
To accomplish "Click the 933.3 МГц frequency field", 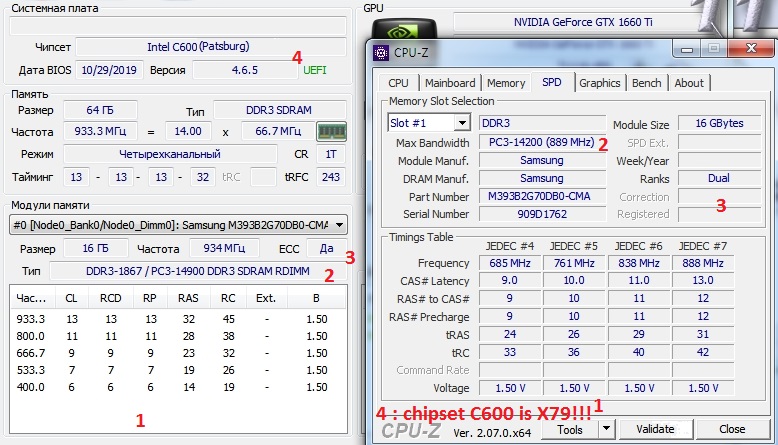I will pyautogui.click(x=100, y=131).
